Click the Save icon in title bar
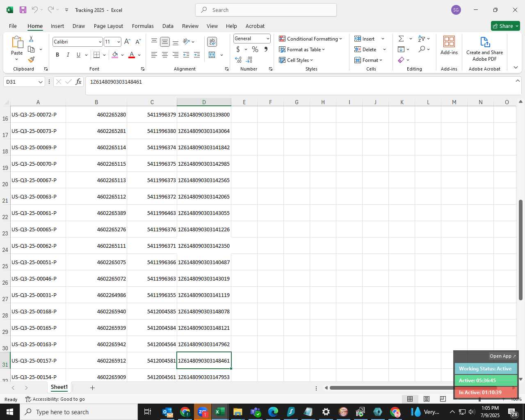This screenshot has height=420, width=525. (x=23, y=10)
